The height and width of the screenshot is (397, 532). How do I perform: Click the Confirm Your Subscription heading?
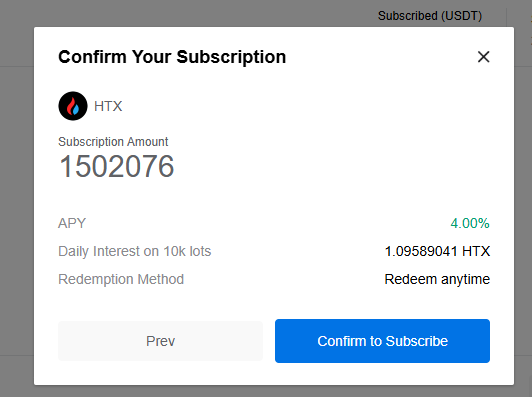(172, 57)
